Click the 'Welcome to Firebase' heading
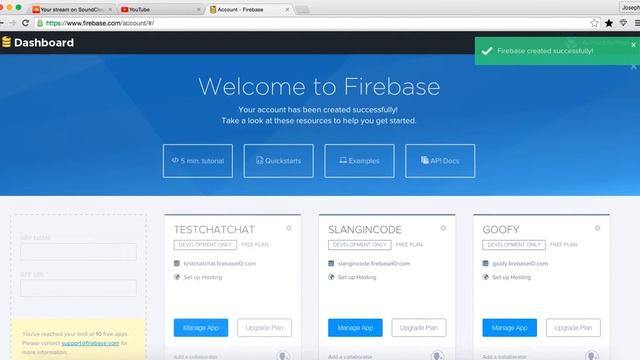Image resolution: width=640 pixels, height=360 pixels. [319, 87]
